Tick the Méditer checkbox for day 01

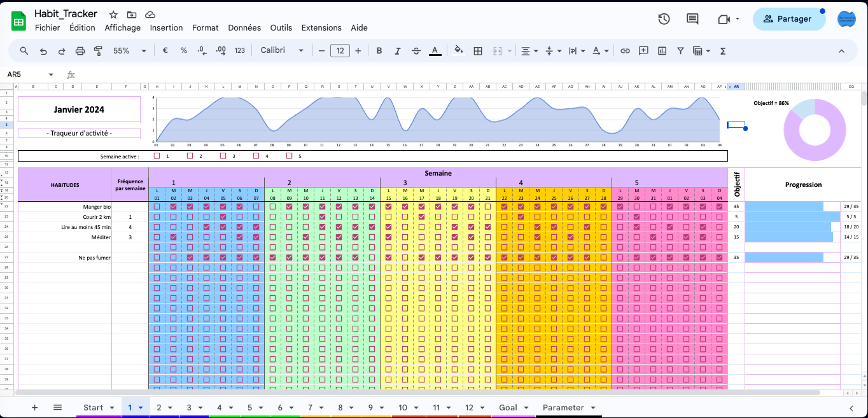(157, 237)
